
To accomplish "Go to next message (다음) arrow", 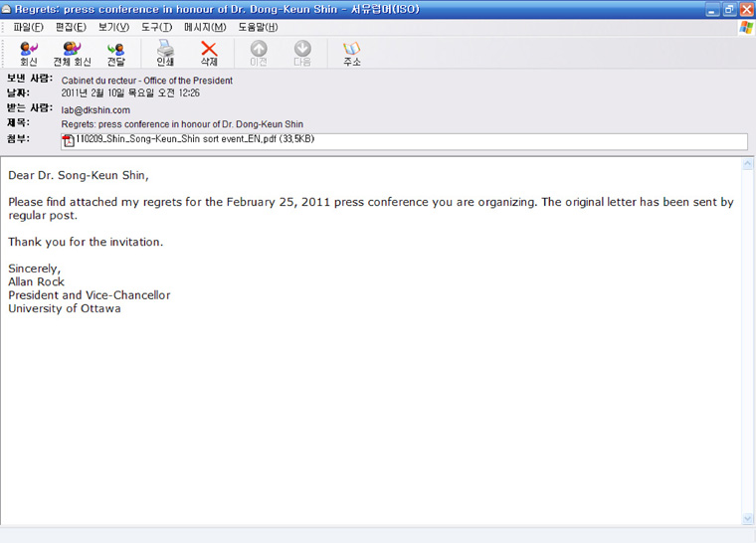I will click(302, 53).
